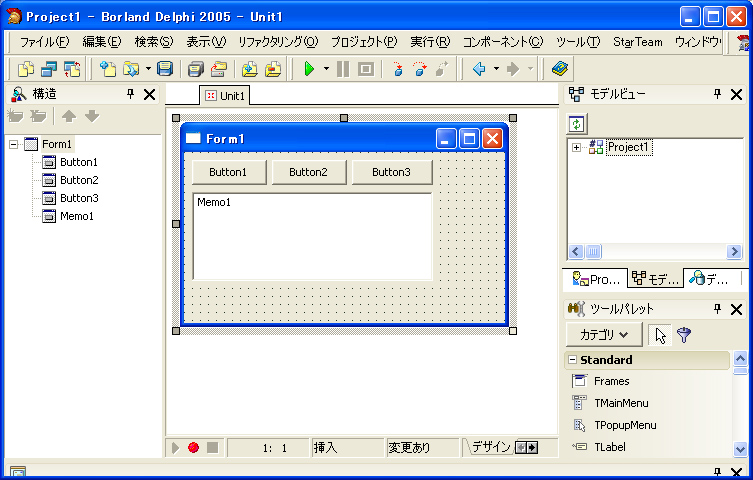Open the カテゴリ dropdown in tool palette
The width and height of the screenshot is (753, 480).
(x=604, y=335)
